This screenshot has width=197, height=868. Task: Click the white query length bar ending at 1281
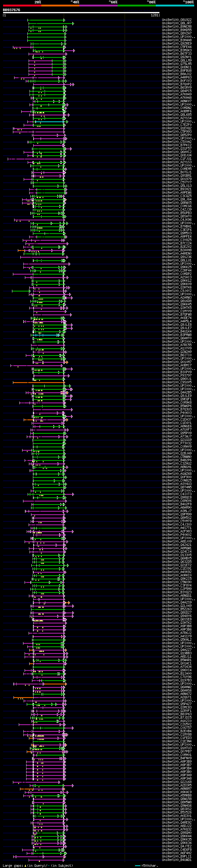[x=81, y=12]
